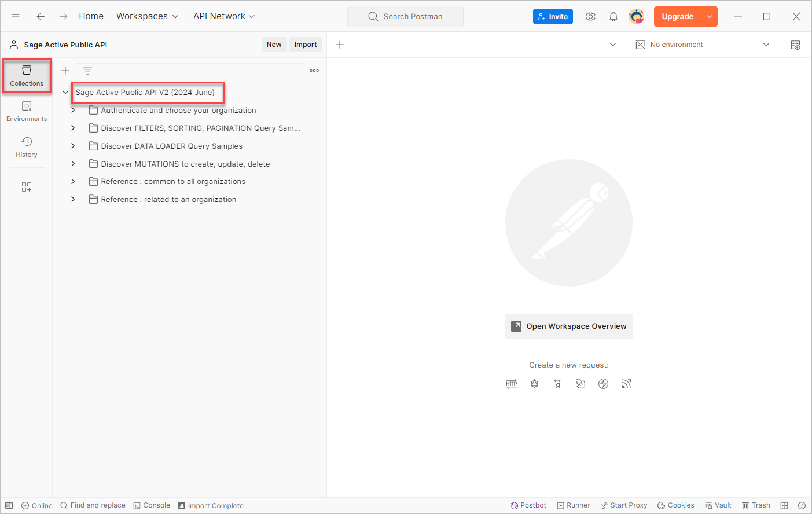The height and width of the screenshot is (514, 812).
Task: Click the Import button
Action: point(306,45)
